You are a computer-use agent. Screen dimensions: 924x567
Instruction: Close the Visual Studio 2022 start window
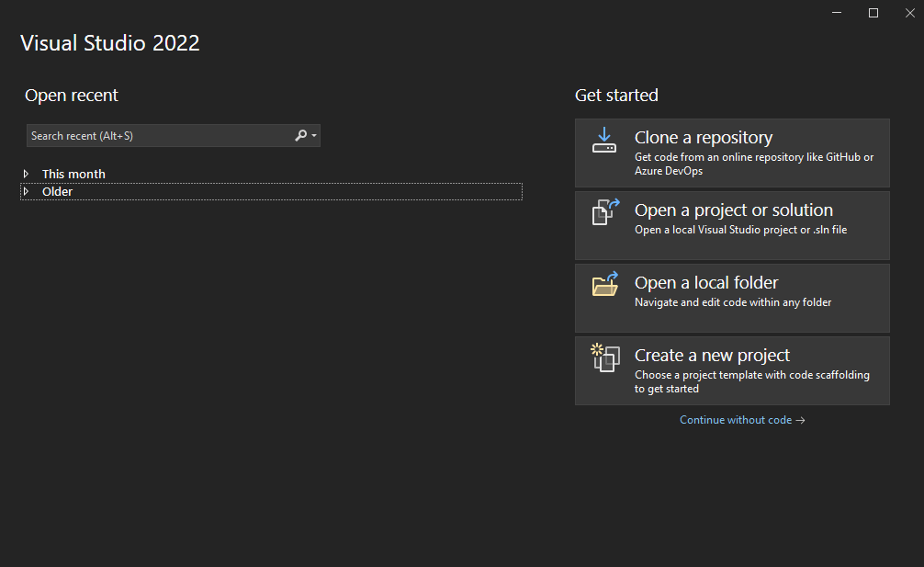(909, 12)
